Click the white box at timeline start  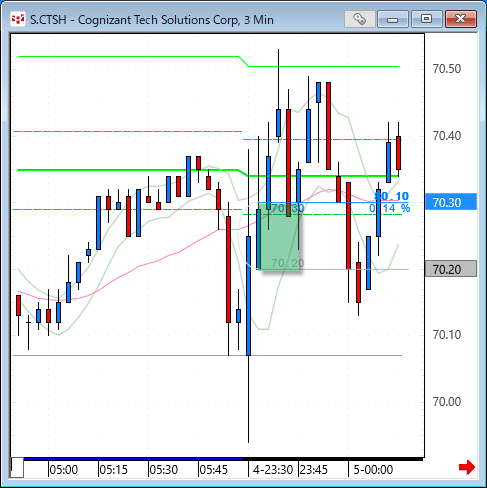pyautogui.click(x=17, y=468)
